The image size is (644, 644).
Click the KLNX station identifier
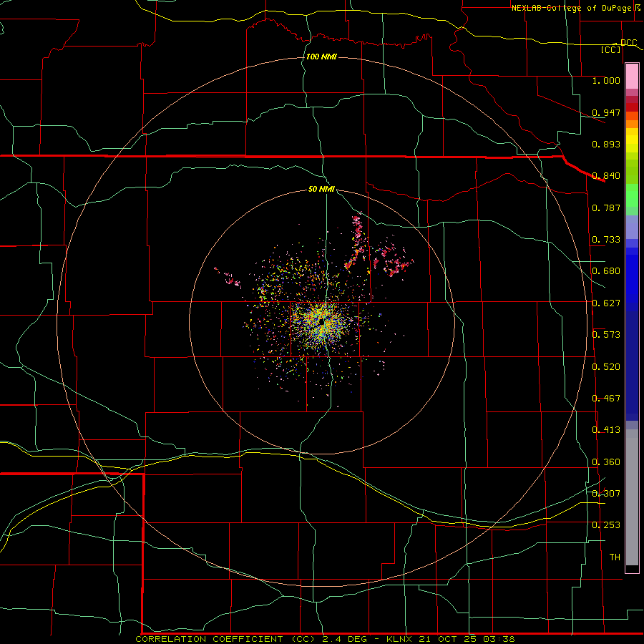tap(401, 639)
